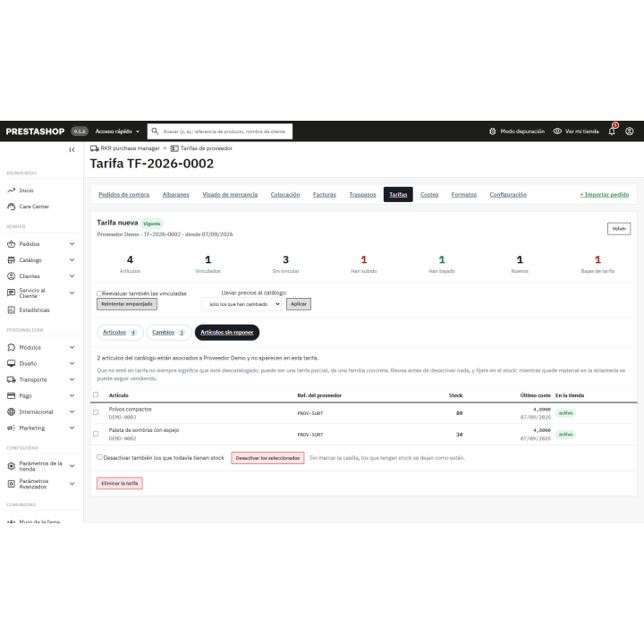The height and width of the screenshot is (644, 644).
Task: Click the + Importar pedido link
Action: [604, 195]
